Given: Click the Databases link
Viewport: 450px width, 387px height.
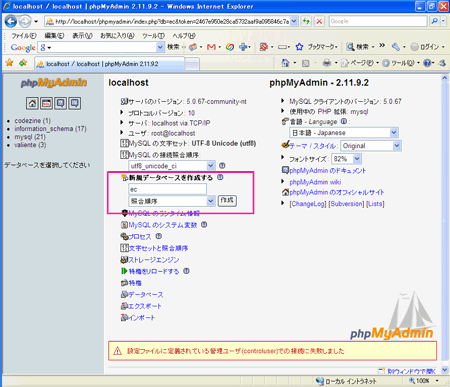Looking at the screenshot, I should 146,295.
